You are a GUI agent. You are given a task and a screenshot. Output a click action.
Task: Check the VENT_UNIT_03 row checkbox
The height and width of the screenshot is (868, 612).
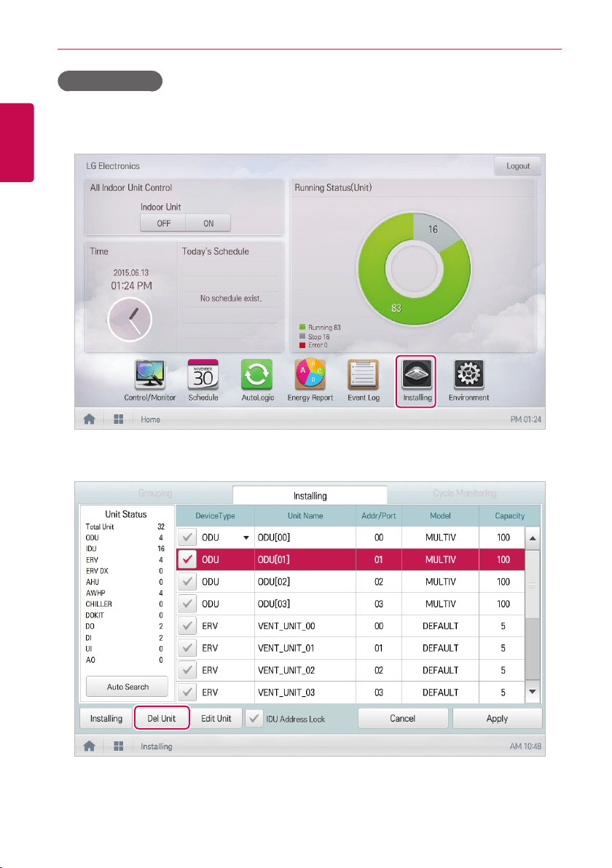(x=188, y=692)
